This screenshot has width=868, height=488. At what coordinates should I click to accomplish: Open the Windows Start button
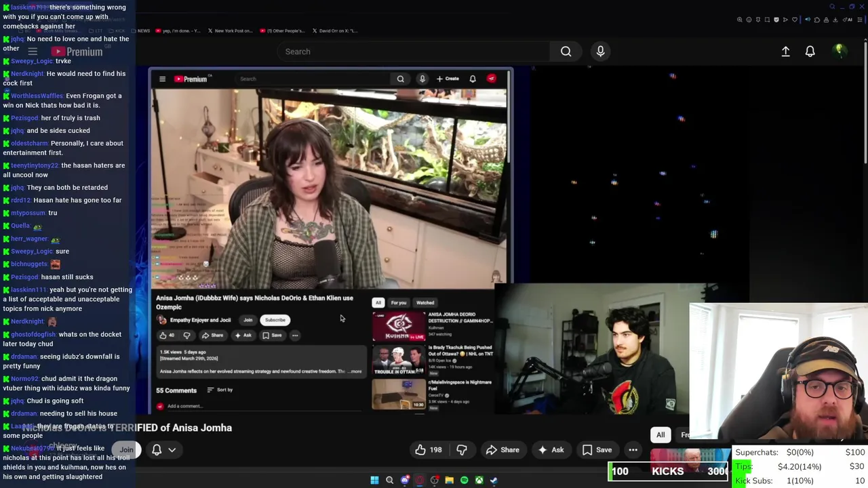pyautogui.click(x=374, y=481)
